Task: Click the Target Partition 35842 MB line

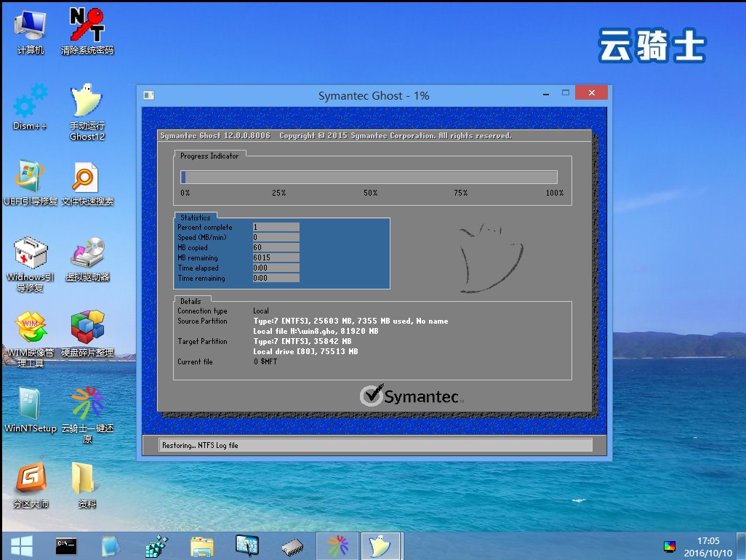Action: [x=302, y=342]
